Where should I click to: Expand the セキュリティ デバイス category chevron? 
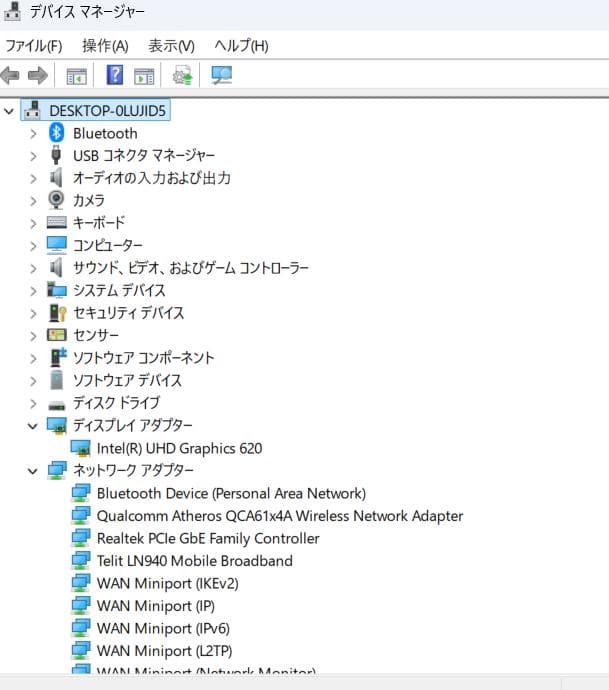pyautogui.click(x=33, y=313)
